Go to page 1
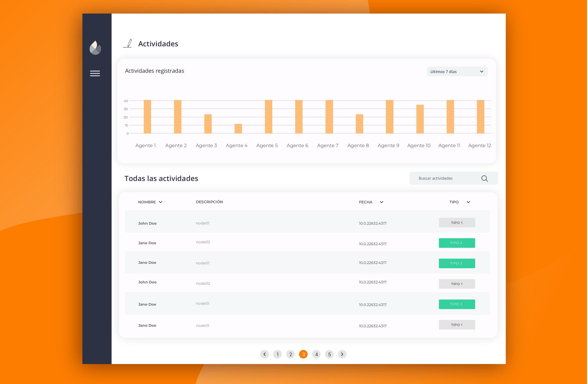Screen dimensions: 588x384 278,354
